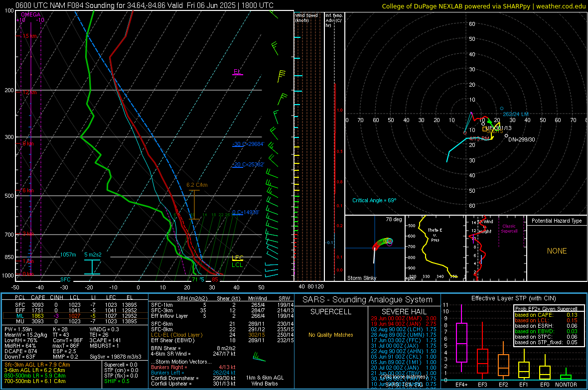The width and height of the screenshot is (588, 390).
Task: Click the 'Storm Slinky' panel label
Action: [361, 278]
